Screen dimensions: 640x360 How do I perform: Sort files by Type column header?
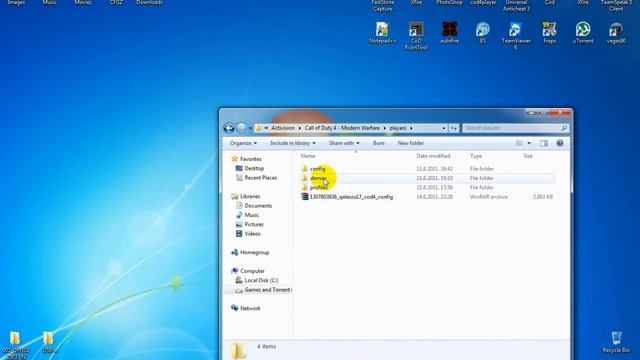point(476,156)
